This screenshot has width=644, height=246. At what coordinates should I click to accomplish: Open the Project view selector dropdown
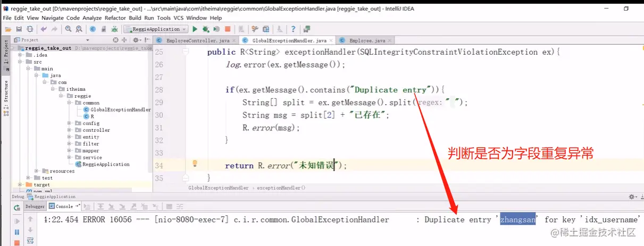pos(88,40)
